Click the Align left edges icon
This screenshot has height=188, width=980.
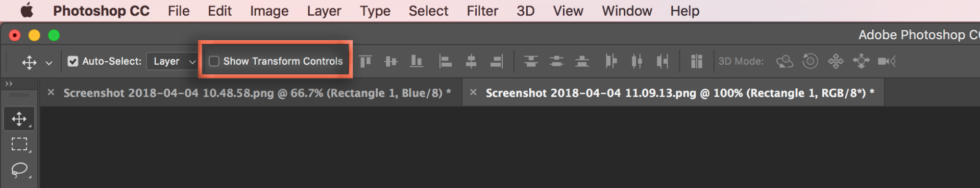445,62
